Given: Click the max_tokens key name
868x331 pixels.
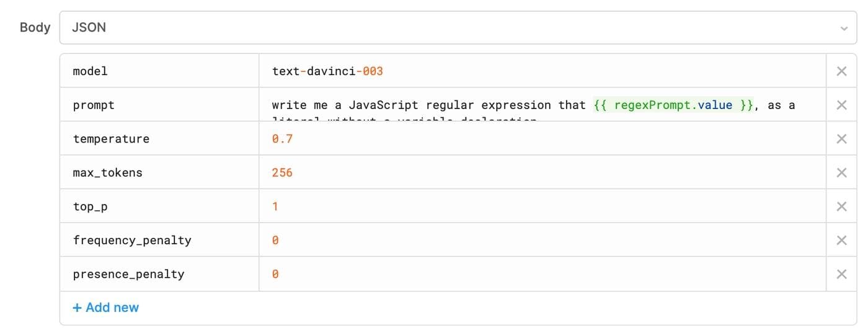Looking at the screenshot, I should [x=108, y=173].
